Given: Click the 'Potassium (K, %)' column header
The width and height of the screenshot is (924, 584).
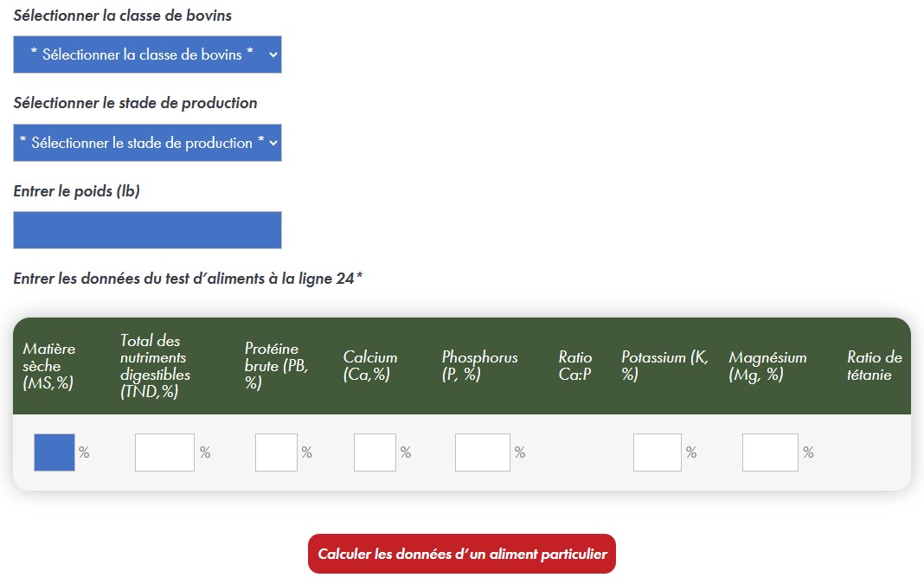Looking at the screenshot, I should pyautogui.click(x=664, y=366).
